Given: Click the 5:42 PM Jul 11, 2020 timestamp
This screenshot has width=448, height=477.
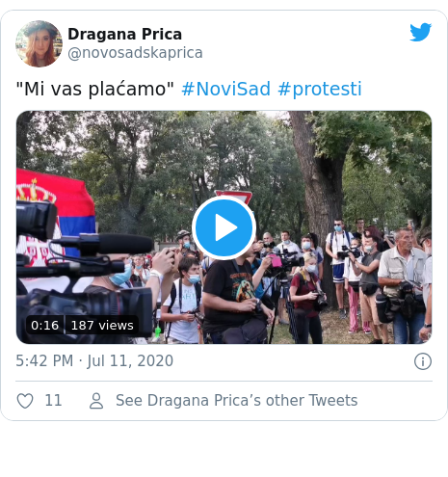Looking at the screenshot, I should tap(94, 360).
